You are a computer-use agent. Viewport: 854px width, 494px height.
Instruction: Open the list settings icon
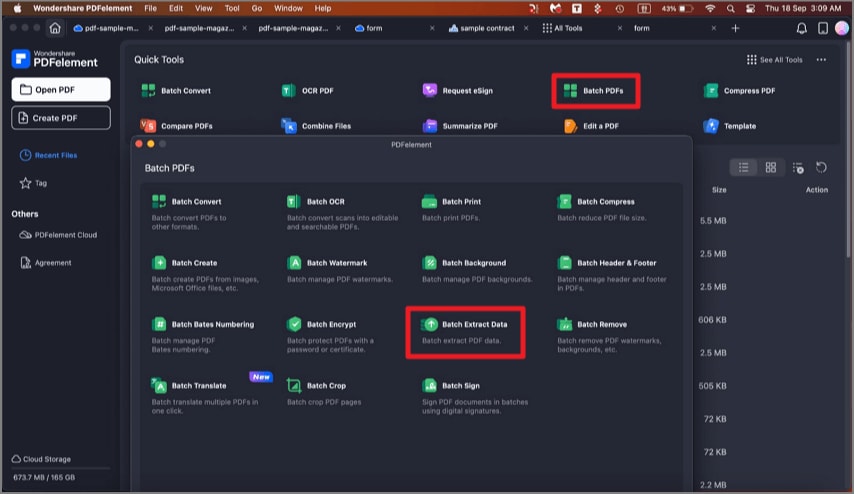coord(798,168)
